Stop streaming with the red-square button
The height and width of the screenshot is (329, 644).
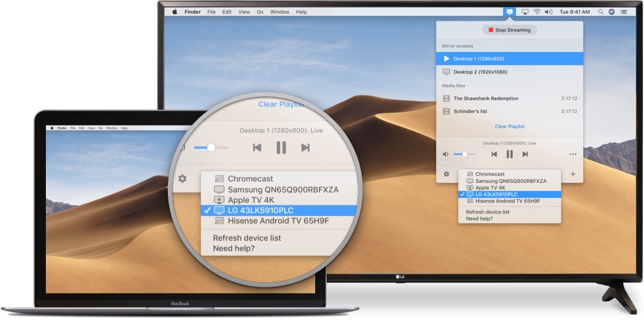(509, 30)
